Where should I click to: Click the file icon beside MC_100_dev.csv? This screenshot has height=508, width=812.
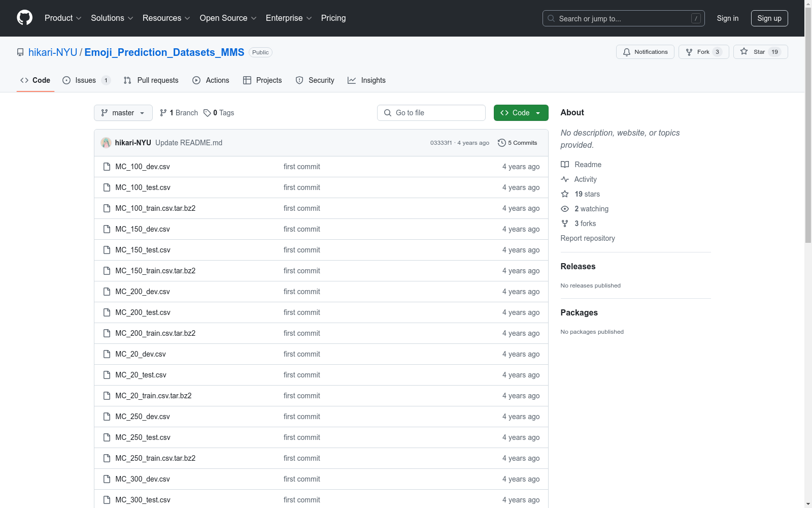[107, 167]
